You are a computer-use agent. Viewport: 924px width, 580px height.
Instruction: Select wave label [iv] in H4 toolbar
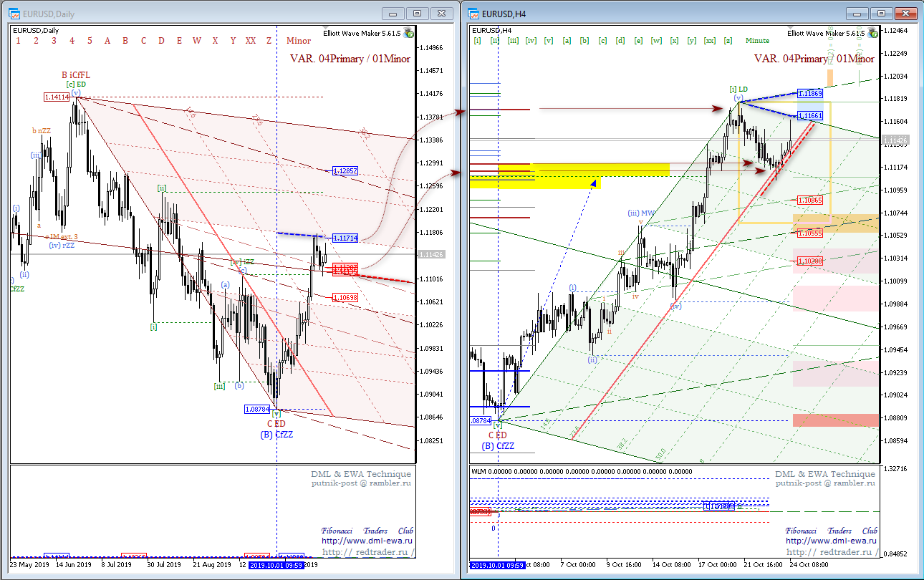click(x=531, y=41)
